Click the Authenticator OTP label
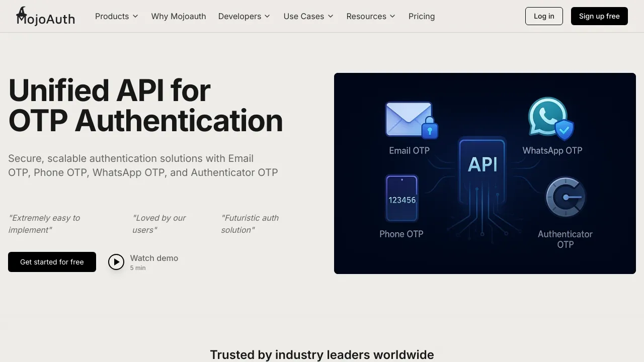The width and height of the screenshot is (644, 362). pos(565,239)
